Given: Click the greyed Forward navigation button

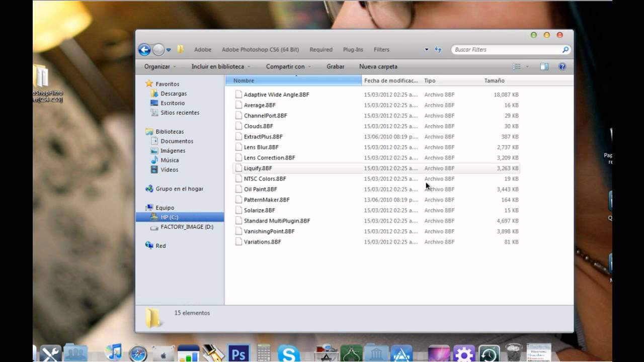Looking at the screenshot, I should [158, 49].
